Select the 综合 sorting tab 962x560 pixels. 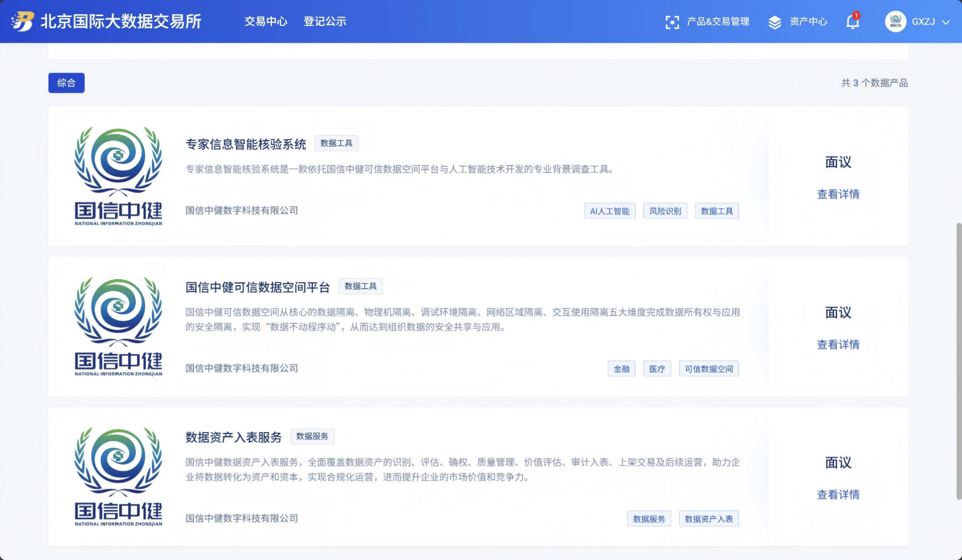pyautogui.click(x=66, y=83)
